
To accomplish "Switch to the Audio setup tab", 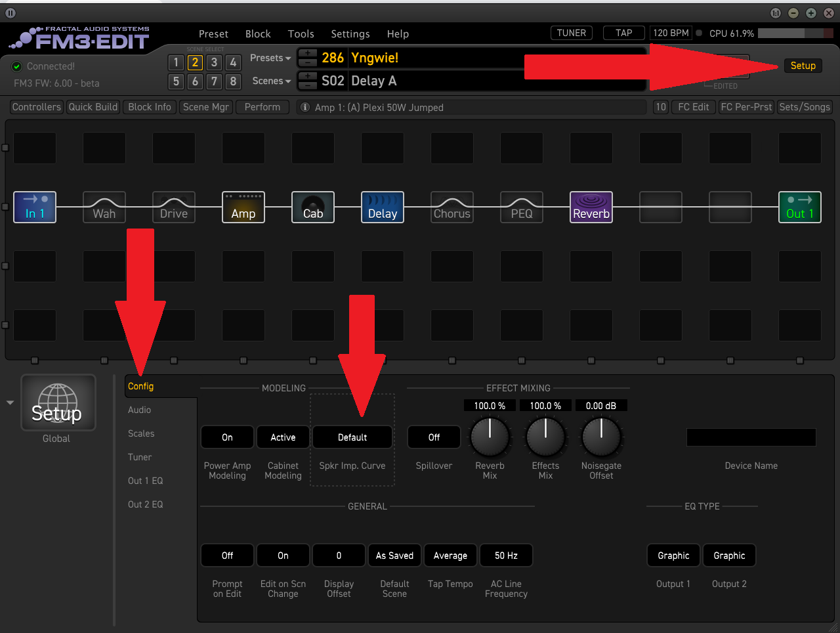I will [x=140, y=410].
